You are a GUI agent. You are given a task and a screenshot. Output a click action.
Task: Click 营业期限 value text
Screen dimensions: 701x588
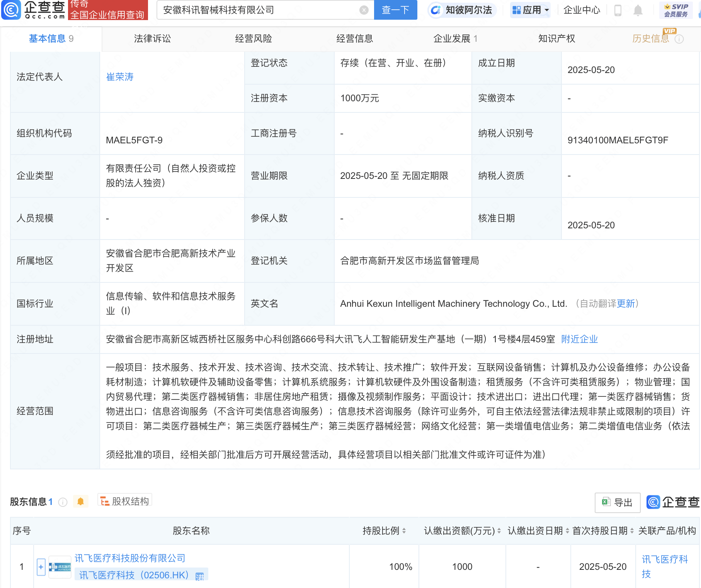coord(394,176)
